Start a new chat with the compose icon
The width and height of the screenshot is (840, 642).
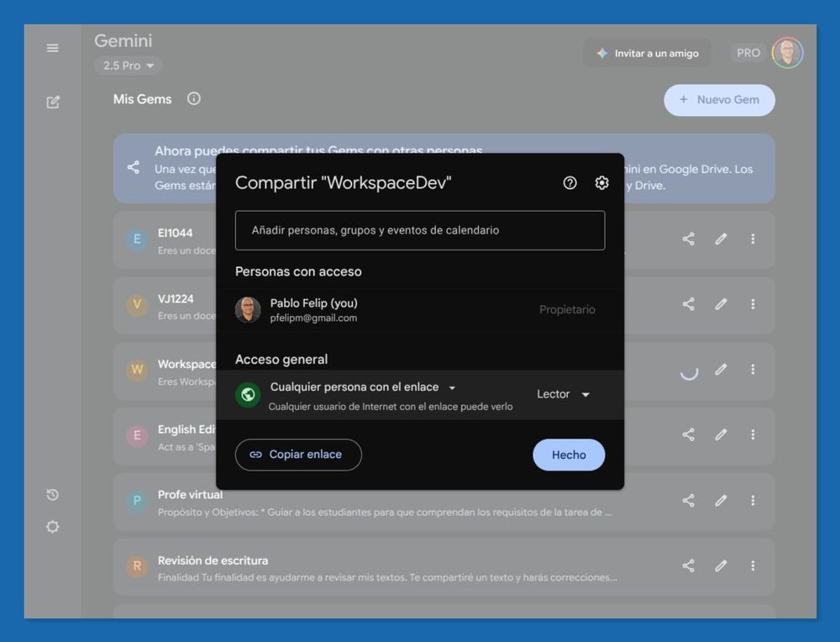[x=52, y=102]
